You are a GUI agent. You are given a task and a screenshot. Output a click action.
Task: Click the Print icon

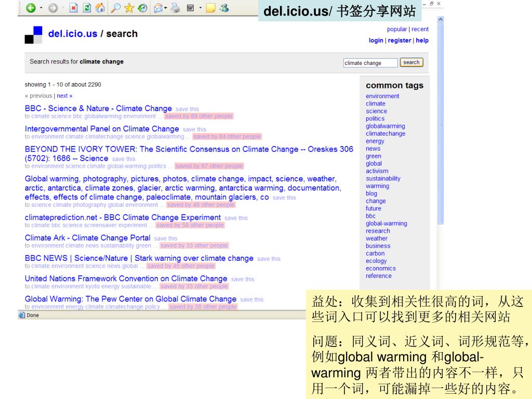(175, 8)
